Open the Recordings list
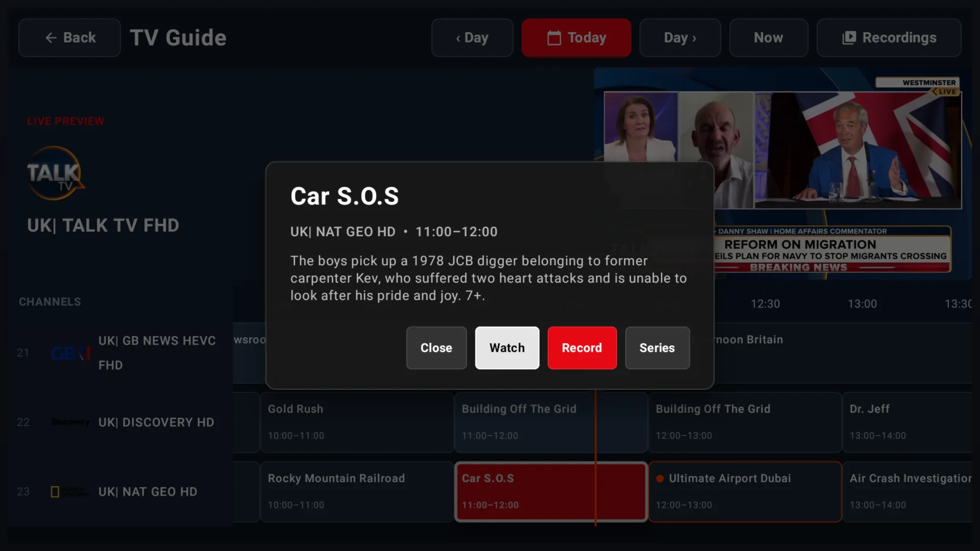 click(889, 38)
